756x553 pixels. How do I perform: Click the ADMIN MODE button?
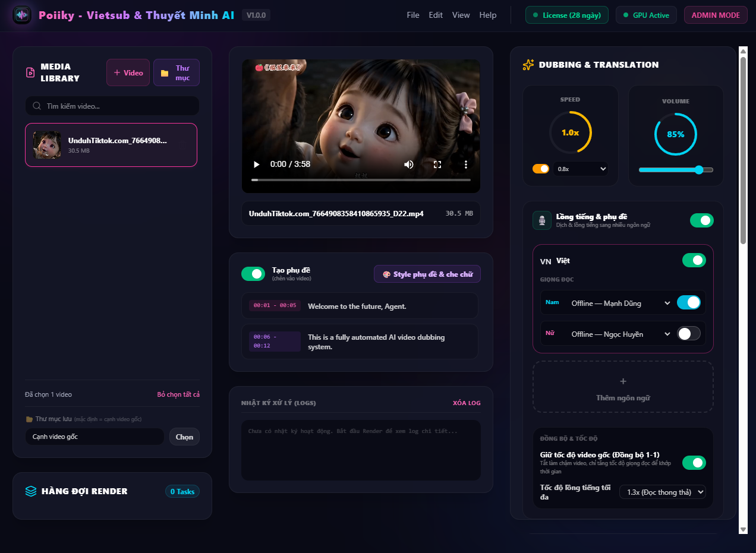point(716,15)
